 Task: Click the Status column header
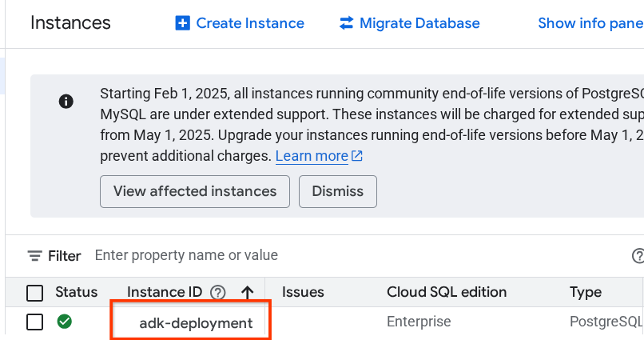tap(76, 292)
